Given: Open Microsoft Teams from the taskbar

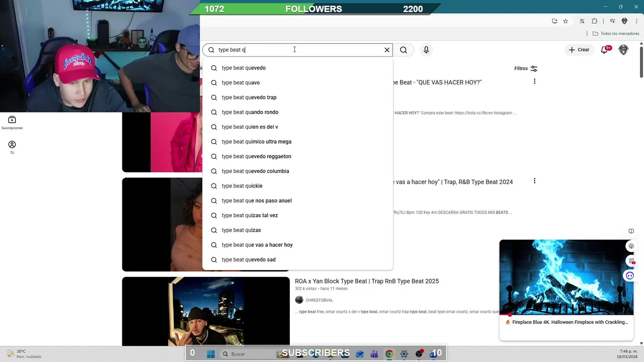Looking at the screenshot, I should coord(374,354).
